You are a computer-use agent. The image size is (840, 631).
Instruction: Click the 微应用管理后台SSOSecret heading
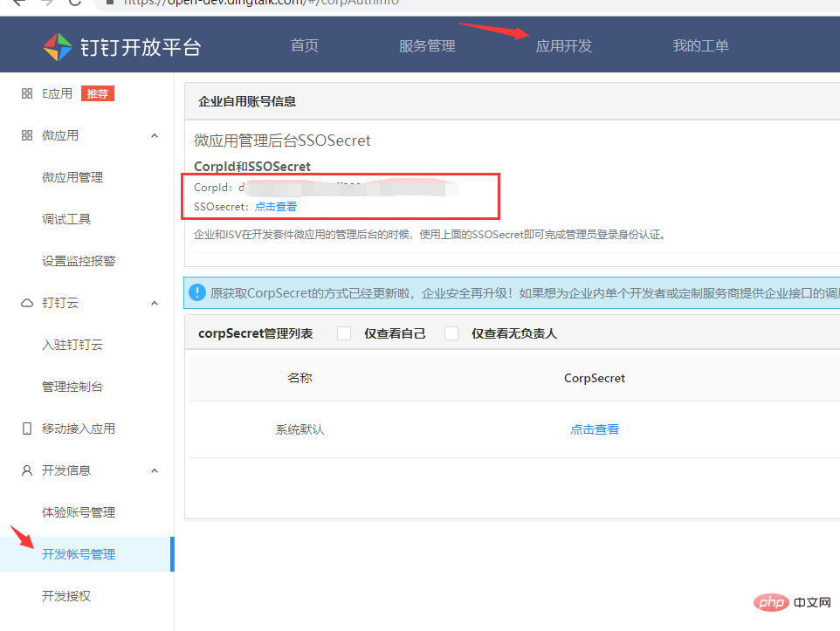coord(282,141)
